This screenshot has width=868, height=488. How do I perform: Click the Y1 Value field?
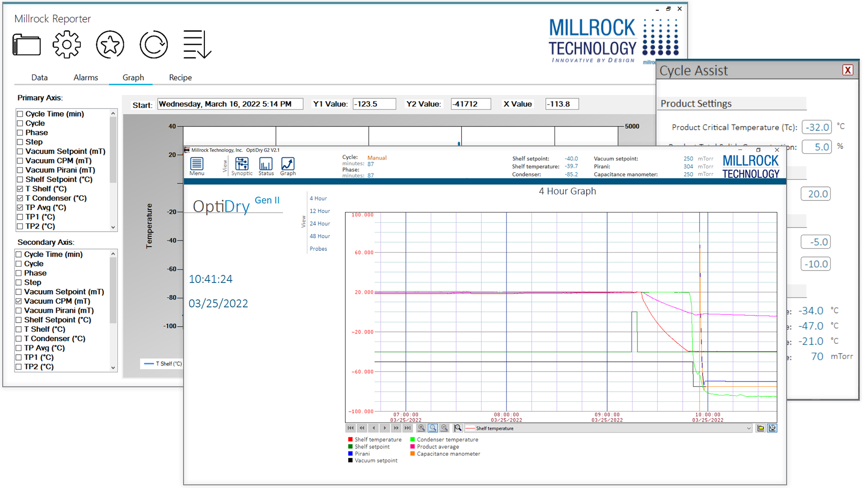click(x=374, y=104)
